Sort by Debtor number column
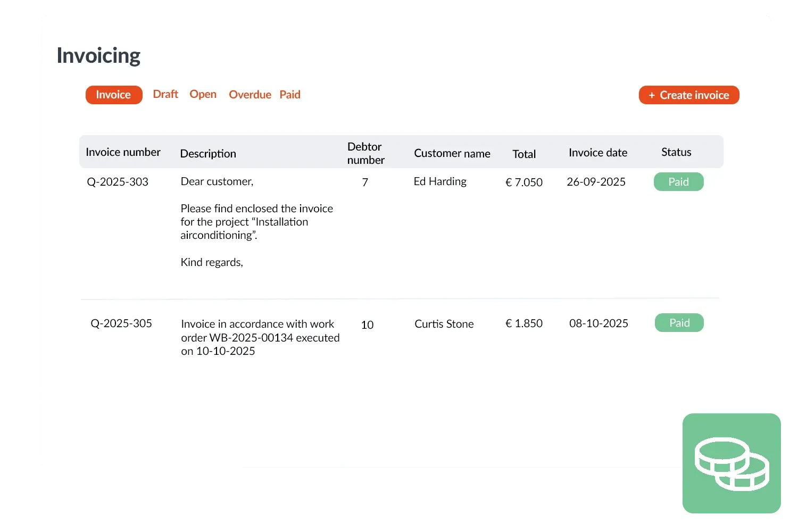The height and width of the screenshot is (532, 798). 365,153
